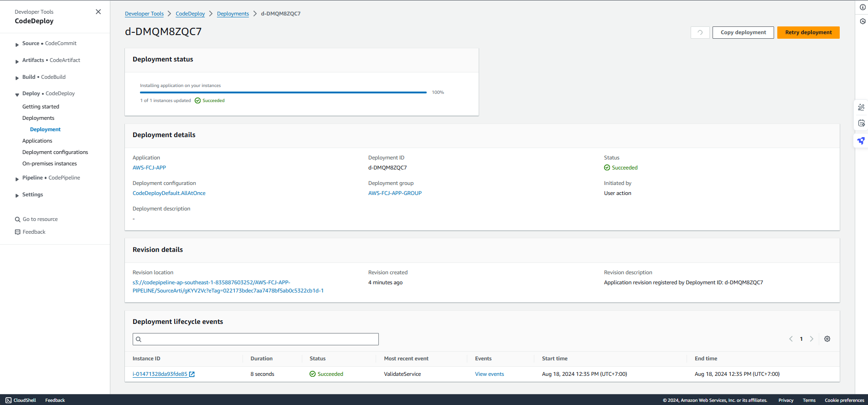This screenshot has height=405, width=868.
Task: Click the deployment progress bar
Action: (x=283, y=92)
